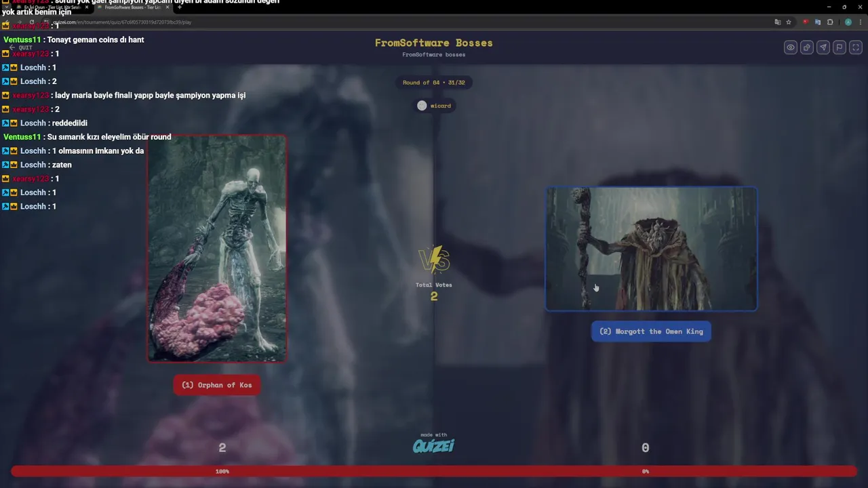This screenshot has height=488, width=868.
Task: Close the FromSoftware Bosses browser tab
Action: coord(167,7)
